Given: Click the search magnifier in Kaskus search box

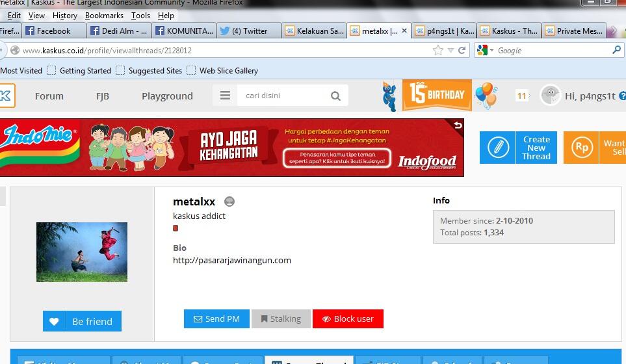Looking at the screenshot, I should 335,96.
